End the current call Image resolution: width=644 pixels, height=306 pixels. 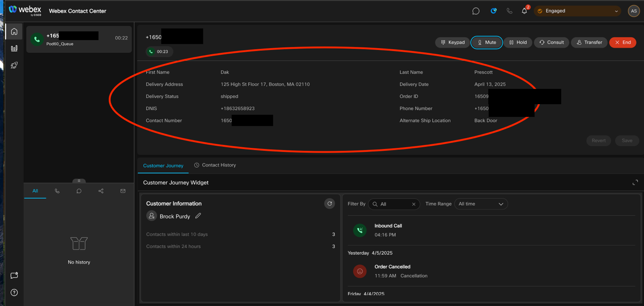pyautogui.click(x=623, y=43)
